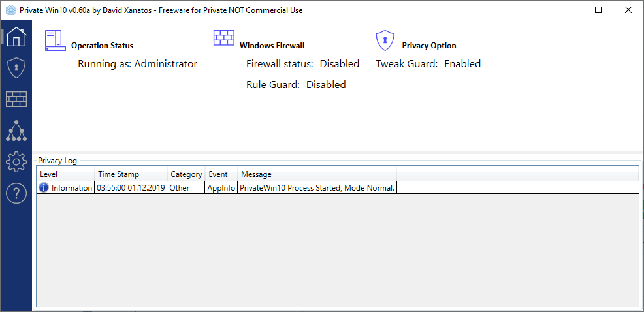
Task: Click 'Running as: Administrator' text
Action: tap(138, 63)
